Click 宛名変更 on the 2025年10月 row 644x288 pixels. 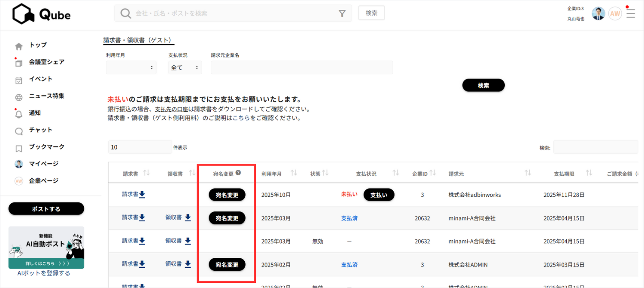(x=227, y=194)
